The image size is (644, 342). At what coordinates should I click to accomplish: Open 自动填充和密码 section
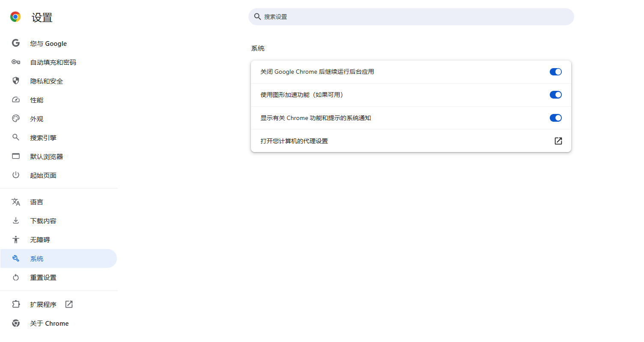59,62
